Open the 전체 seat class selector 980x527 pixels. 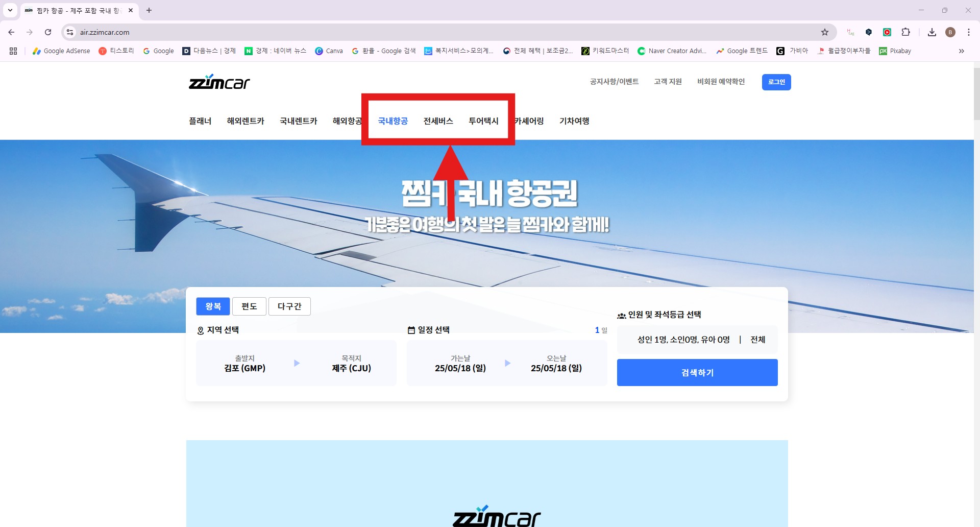757,339
